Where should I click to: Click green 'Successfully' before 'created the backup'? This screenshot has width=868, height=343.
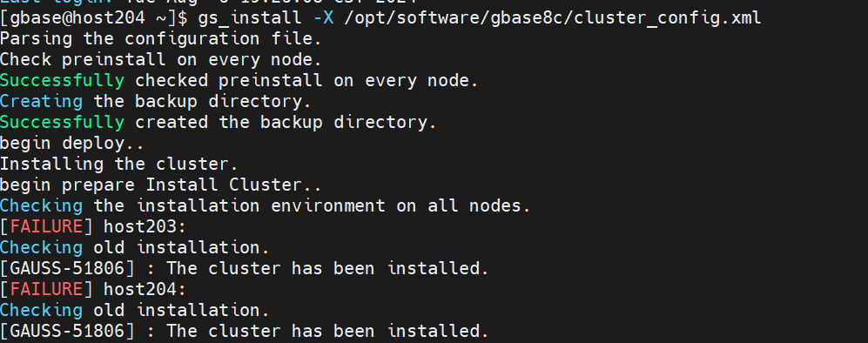point(62,122)
